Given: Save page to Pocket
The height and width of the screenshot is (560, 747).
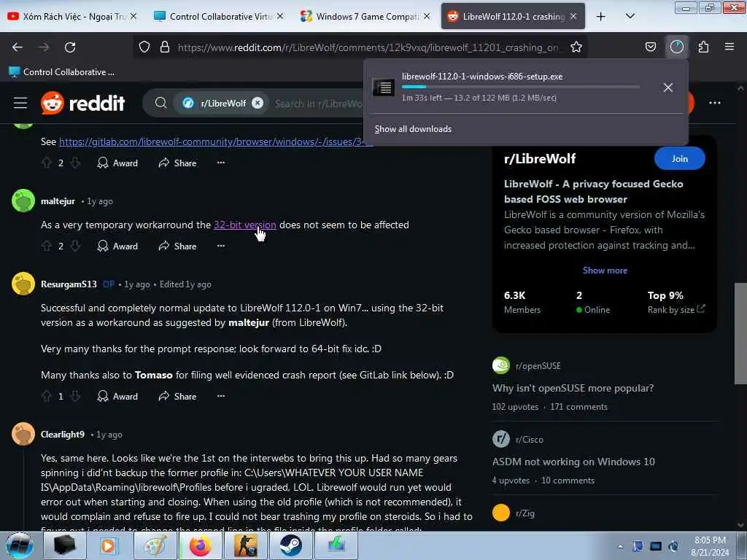Looking at the screenshot, I should 650,47.
